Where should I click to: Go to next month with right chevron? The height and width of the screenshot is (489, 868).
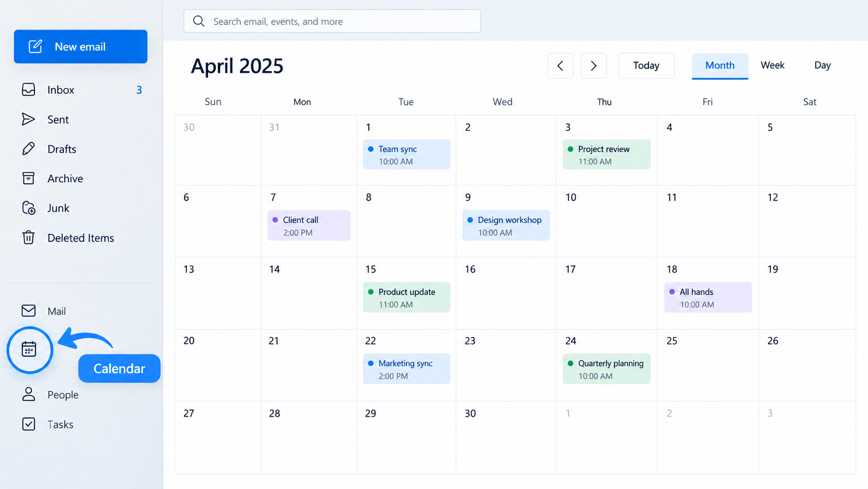coord(593,65)
